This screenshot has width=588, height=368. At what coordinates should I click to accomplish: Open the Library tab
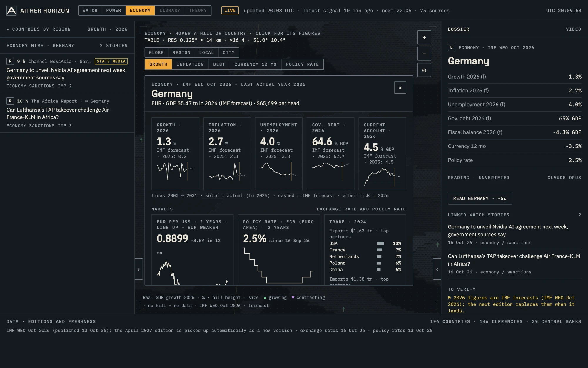click(x=170, y=10)
